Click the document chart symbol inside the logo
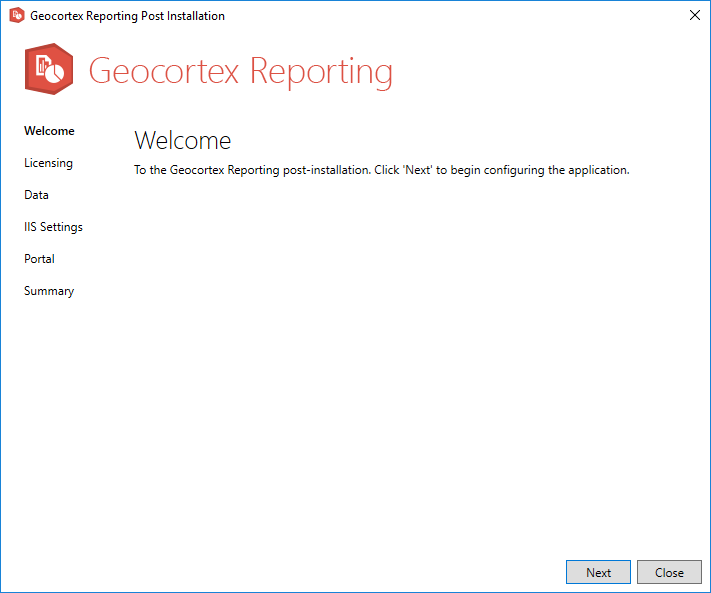 [x=43, y=67]
